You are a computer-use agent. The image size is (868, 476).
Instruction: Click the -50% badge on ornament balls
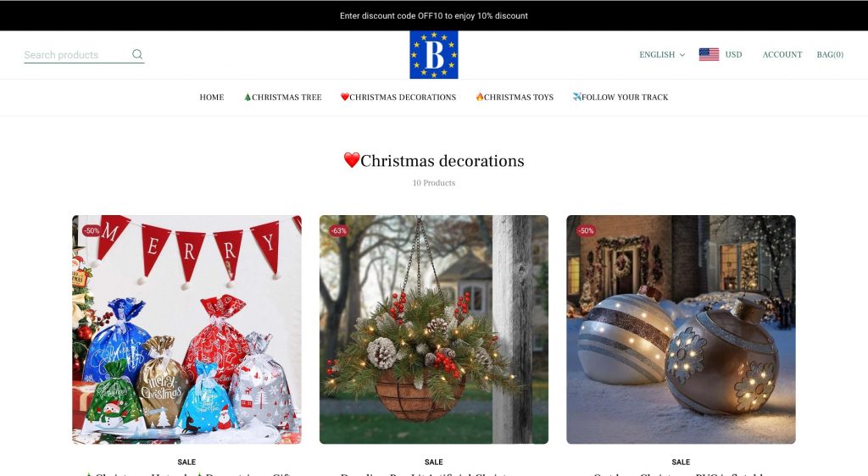tap(586, 230)
